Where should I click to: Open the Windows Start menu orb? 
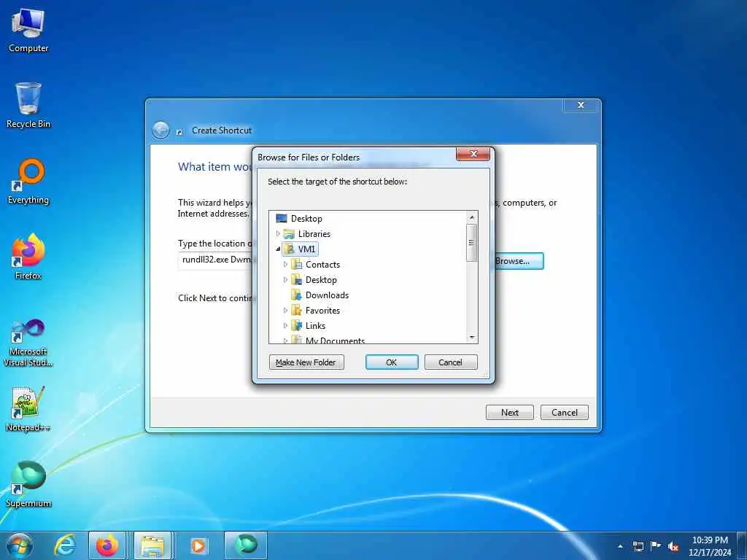coord(20,545)
